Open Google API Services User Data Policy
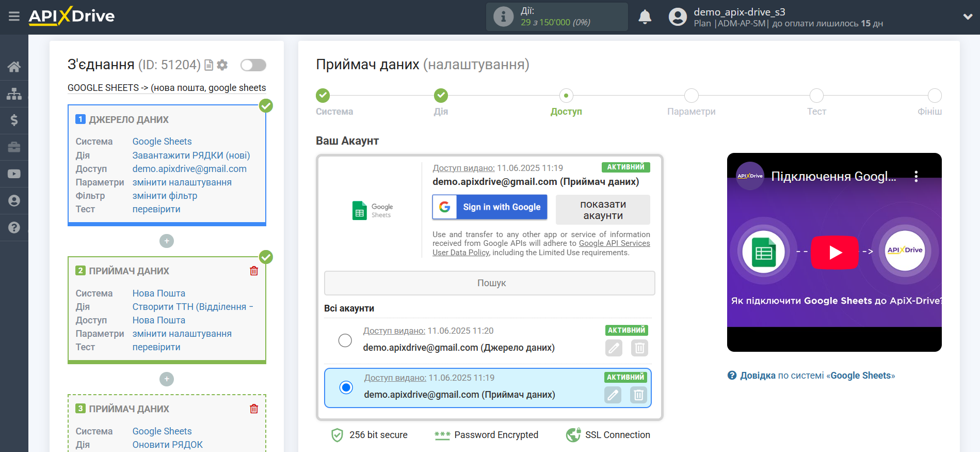The image size is (980, 452). 614,244
